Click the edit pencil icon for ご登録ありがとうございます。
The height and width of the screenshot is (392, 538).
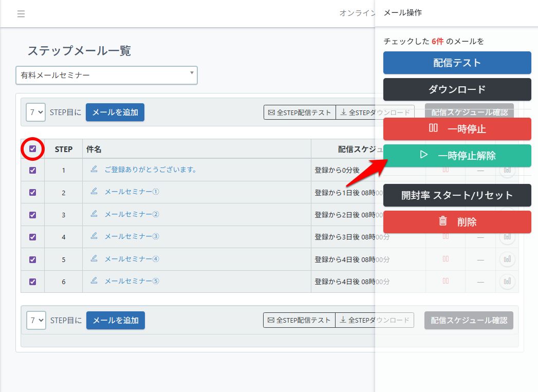click(94, 169)
